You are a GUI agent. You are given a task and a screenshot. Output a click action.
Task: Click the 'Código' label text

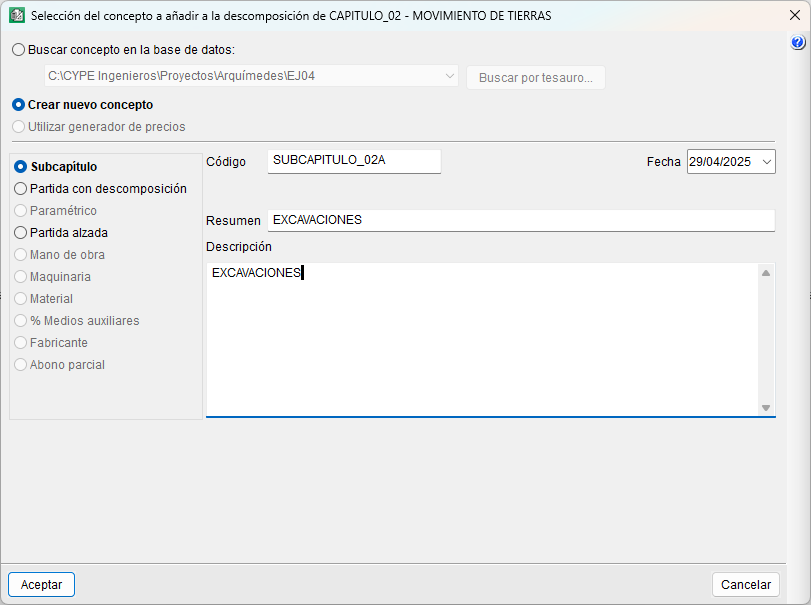coord(226,162)
